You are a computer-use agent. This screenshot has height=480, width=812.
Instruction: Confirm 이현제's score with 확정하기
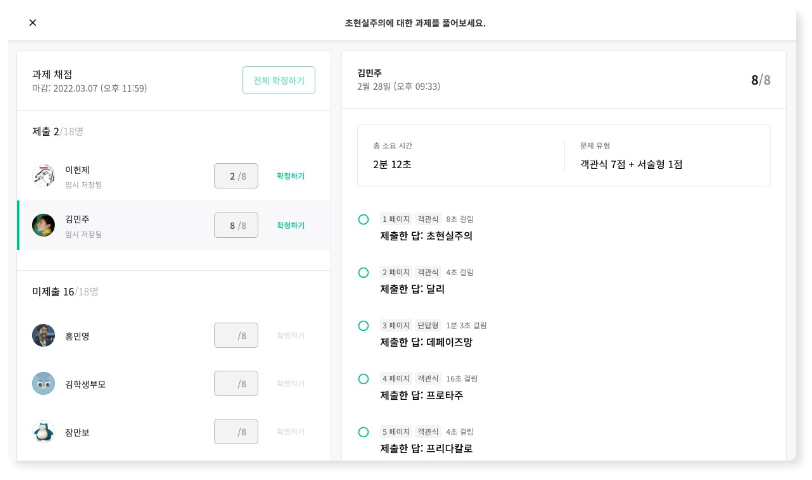click(x=291, y=176)
